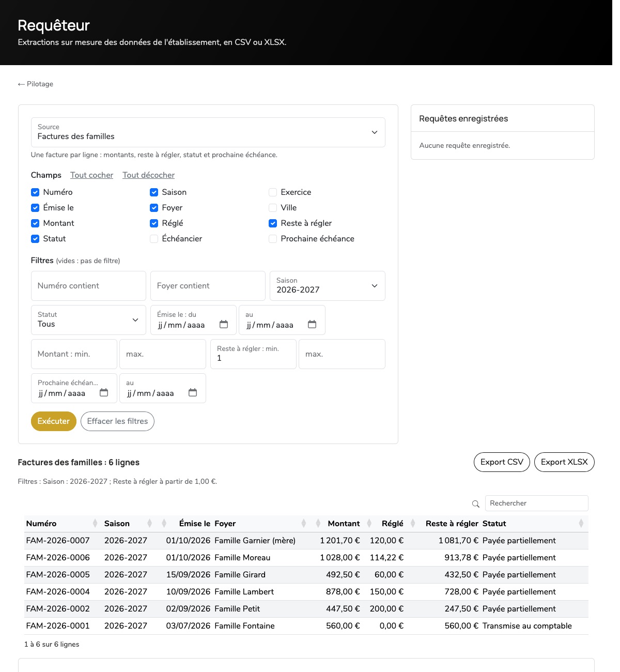This screenshot has width=620, height=672.
Task: Focus the Numéro contient filter field
Action: click(88, 286)
